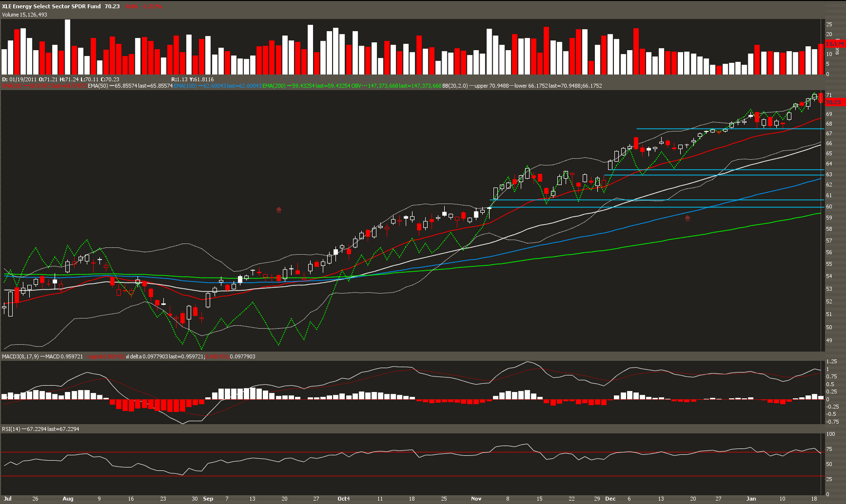Screen dimensions: 846x504
Task: Click the 1.25 label on the MACD axis
Action: [831, 361]
